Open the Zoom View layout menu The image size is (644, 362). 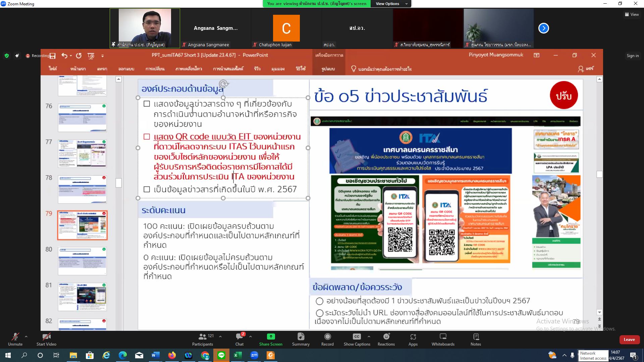[632, 14]
